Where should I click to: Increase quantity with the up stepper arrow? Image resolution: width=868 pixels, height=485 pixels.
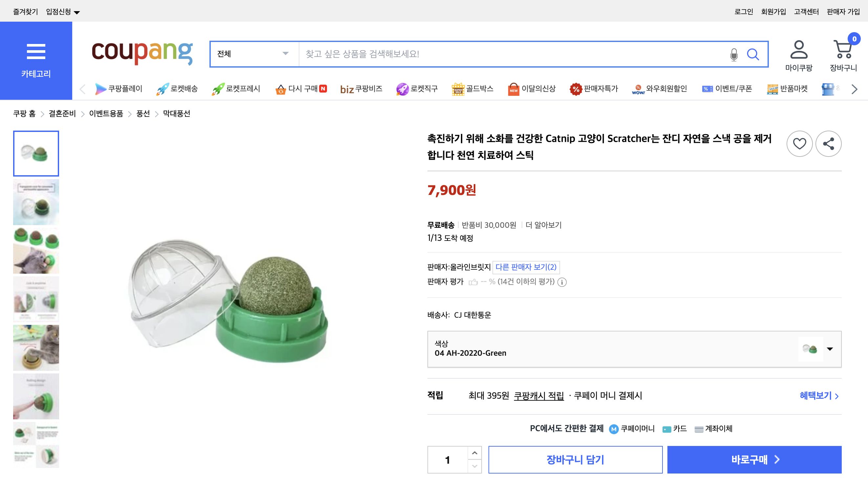pos(475,453)
